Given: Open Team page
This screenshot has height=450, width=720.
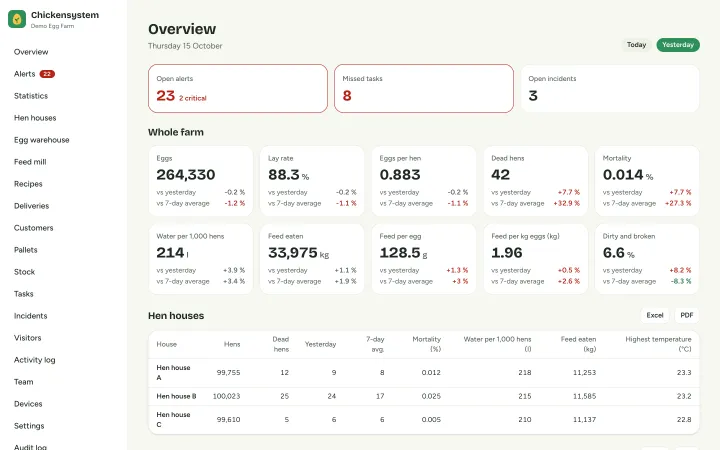Looking at the screenshot, I should (x=23, y=382).
